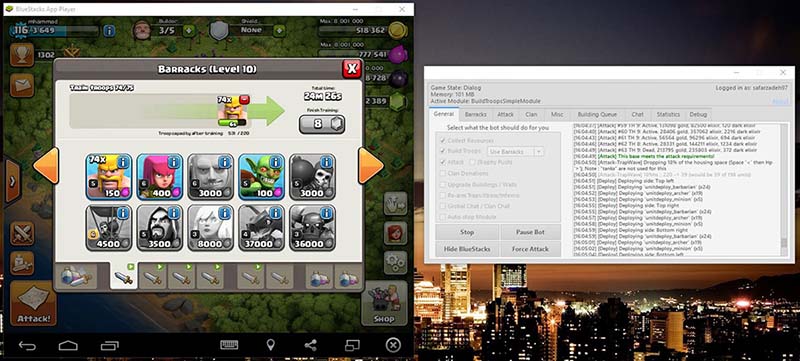Select the Healer troop costing 8000
Image resolution: width=800 pixels, height=361 pixels.
pos(211,227)
